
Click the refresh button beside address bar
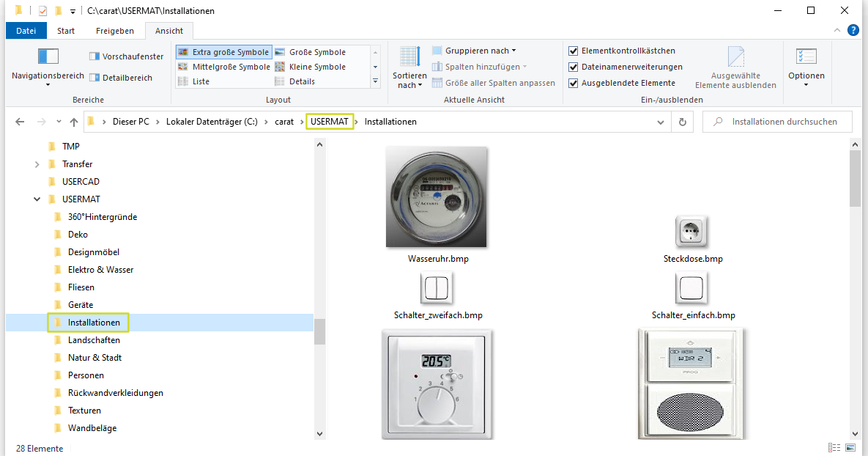683,122
